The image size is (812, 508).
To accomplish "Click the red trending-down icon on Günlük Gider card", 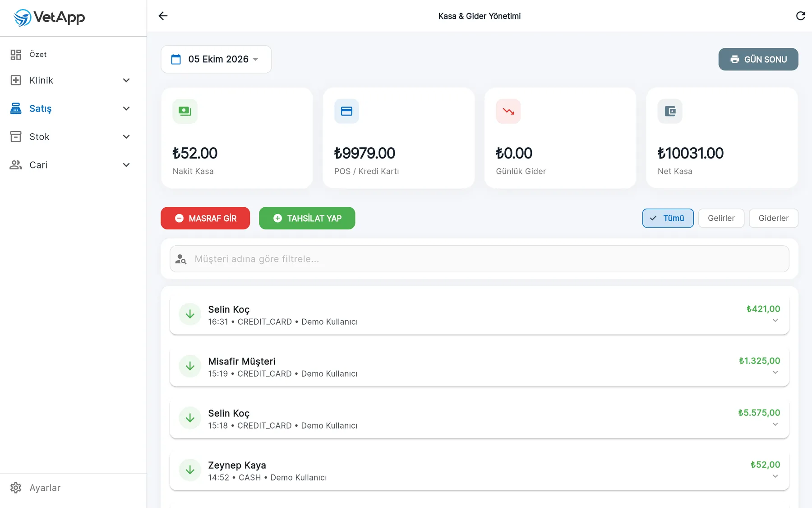I will tap(508, 111).
